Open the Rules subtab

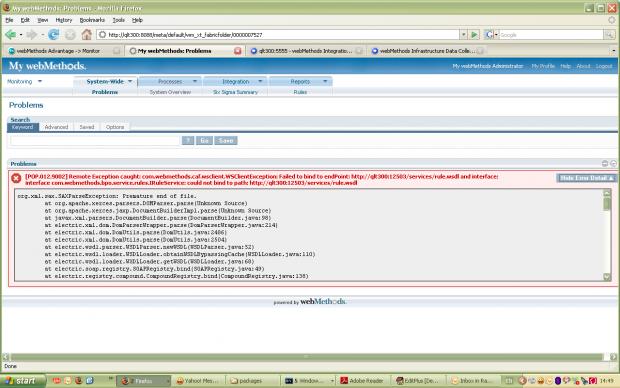click(x=300, y=92)
